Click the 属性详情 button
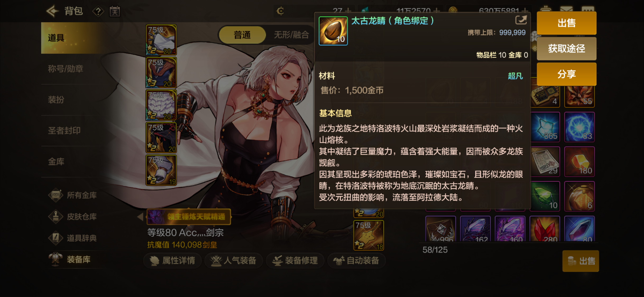Screen dimensions: 644x297 pyautogui.click(x=172, y=261)
